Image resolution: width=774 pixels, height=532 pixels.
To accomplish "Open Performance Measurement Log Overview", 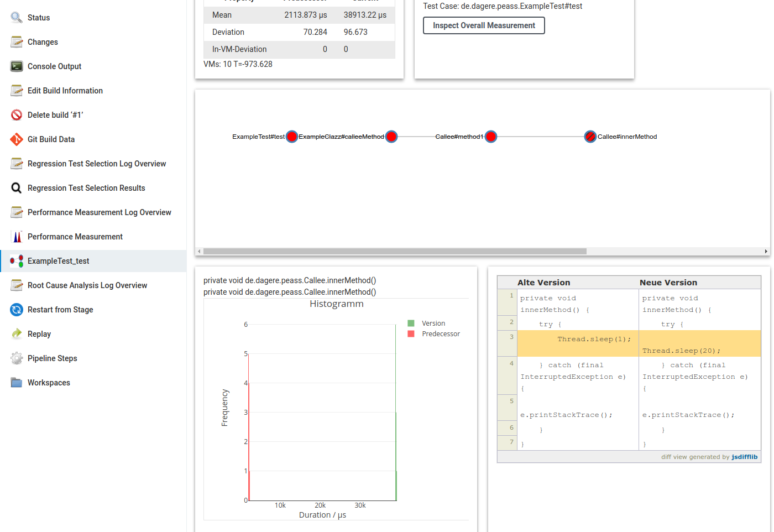I will pos(100,212).
